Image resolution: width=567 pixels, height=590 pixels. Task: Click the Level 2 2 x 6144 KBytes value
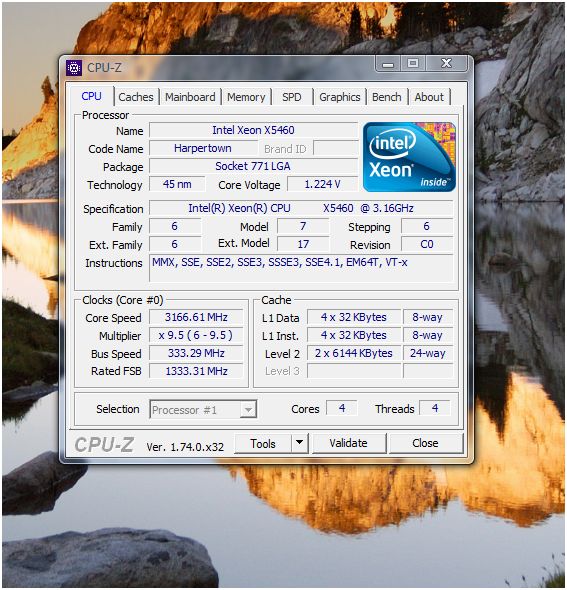(354, 353)
